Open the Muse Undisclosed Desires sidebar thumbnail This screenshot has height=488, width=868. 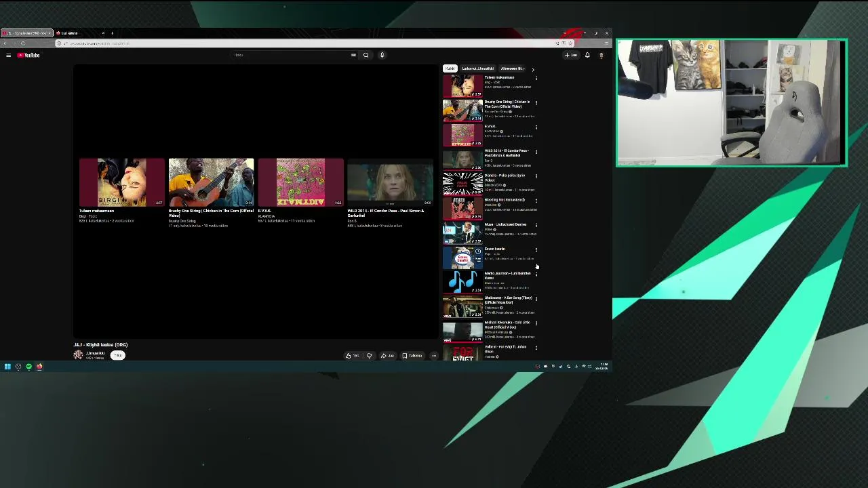click(x=462, y=232)
